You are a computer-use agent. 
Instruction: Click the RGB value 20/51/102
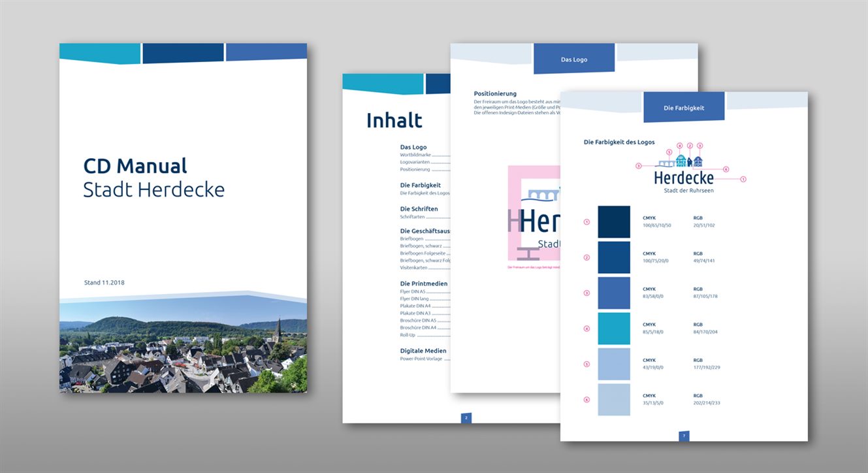tap(704, 225)
